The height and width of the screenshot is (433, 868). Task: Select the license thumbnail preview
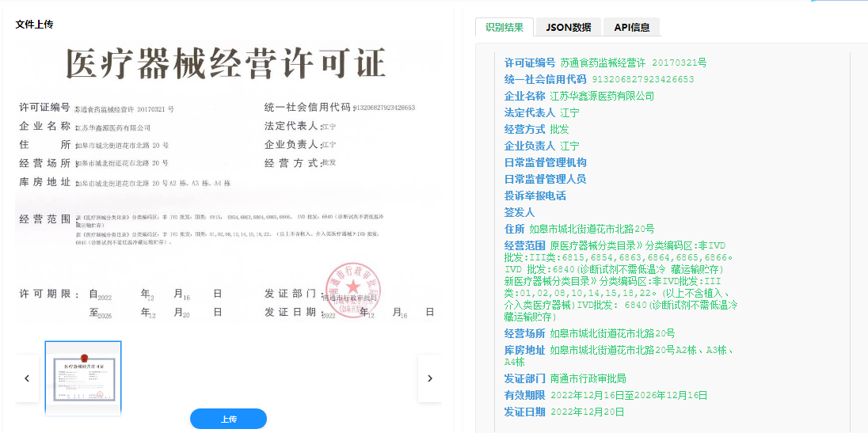point(83,378)
